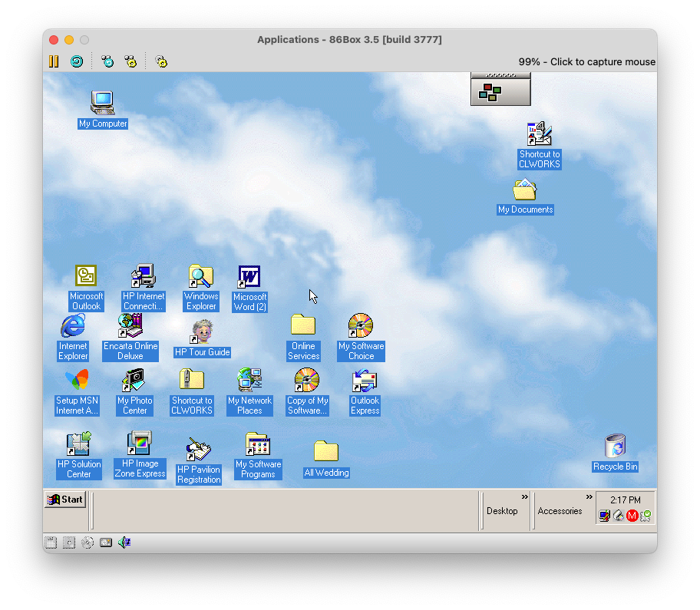Select the chart-style Shortcut to CLWORKS icon
Screen dimensions: 700x610
(x=540, y=146)
